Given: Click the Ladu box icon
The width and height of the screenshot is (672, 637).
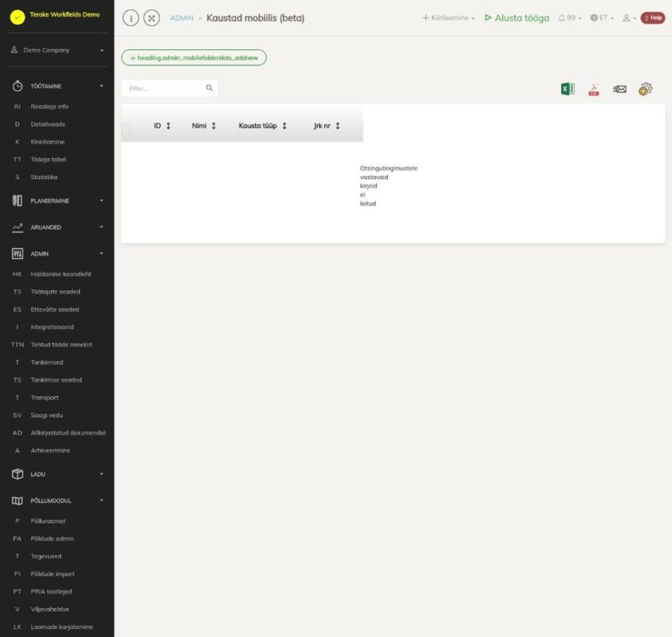Looking at the screenshot, I should coord(17,474).
